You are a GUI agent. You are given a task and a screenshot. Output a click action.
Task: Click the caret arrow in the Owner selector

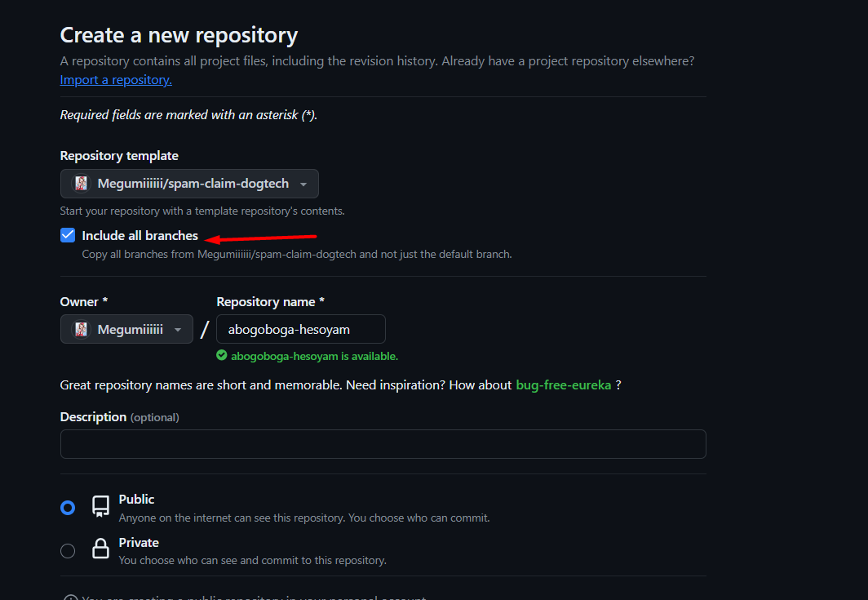coord(178,330)
